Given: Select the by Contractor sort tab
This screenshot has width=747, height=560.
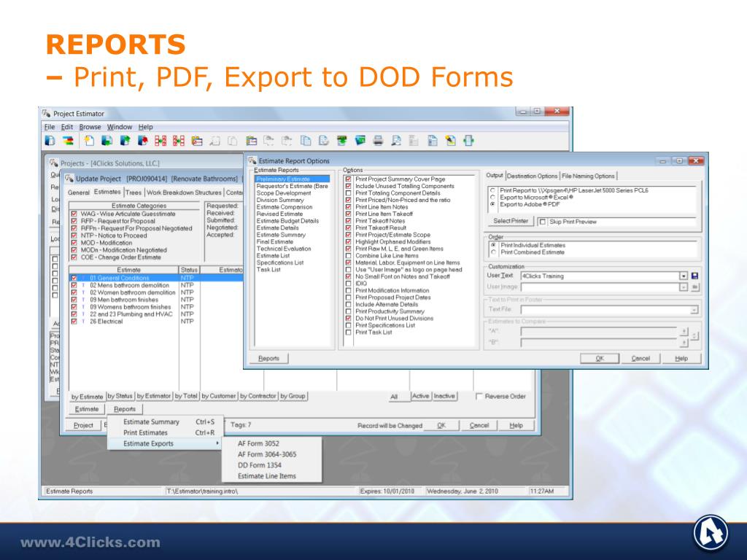Looking at the screenshot, I should pyautogui.click(x=258, y=396).
